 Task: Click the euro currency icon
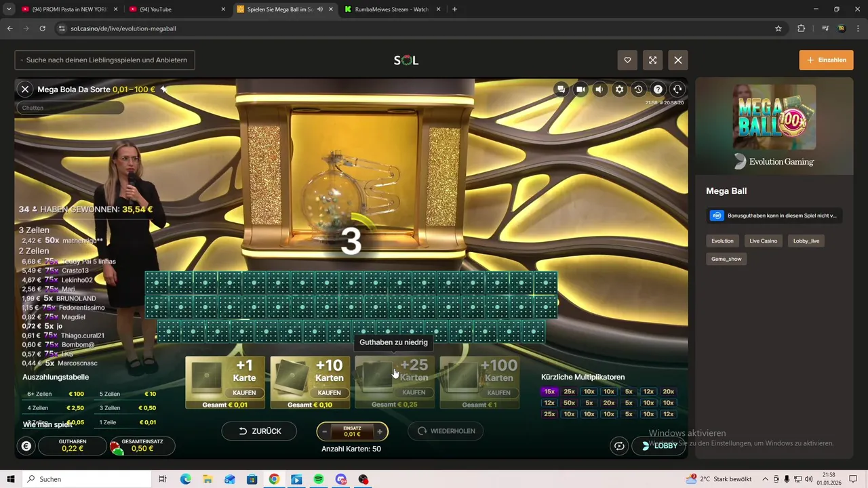[x=26, y=446]
